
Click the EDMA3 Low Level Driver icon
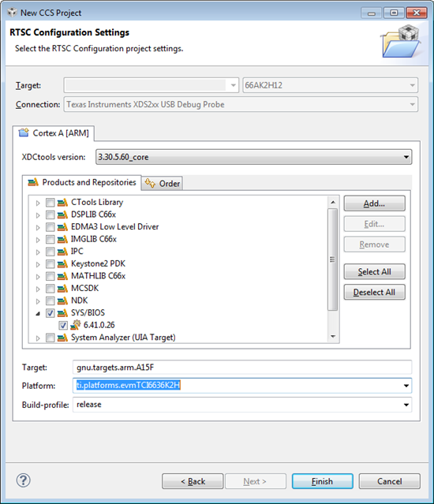62,226
